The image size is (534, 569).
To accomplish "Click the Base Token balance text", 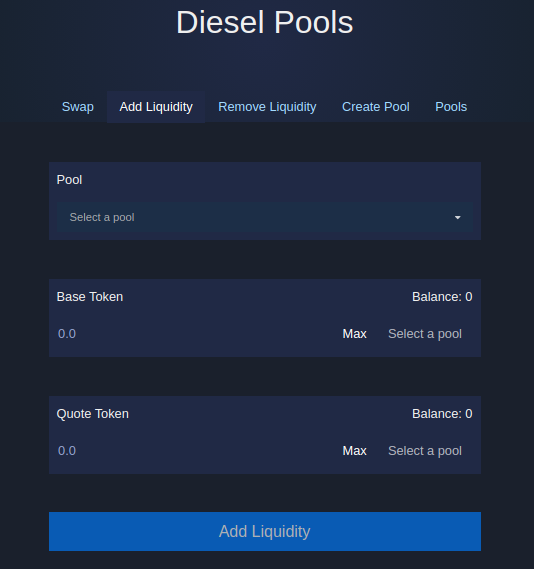I will (x=442, y=297).
